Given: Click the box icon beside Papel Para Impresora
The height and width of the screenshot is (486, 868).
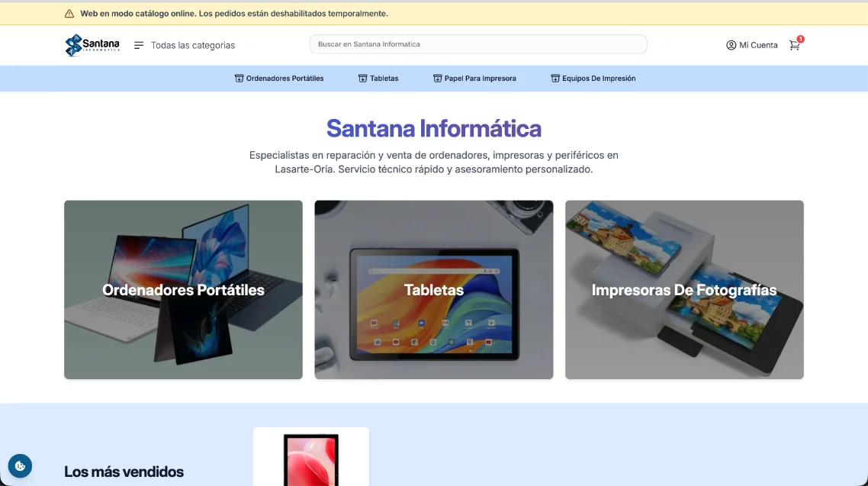Looking at the screenshot, I should (437, 79).
